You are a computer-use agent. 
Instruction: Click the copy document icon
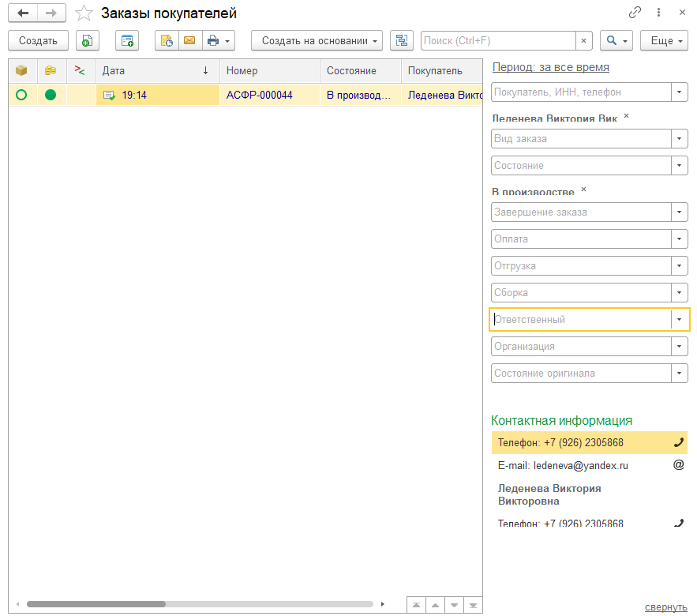[x=88, y=41]
